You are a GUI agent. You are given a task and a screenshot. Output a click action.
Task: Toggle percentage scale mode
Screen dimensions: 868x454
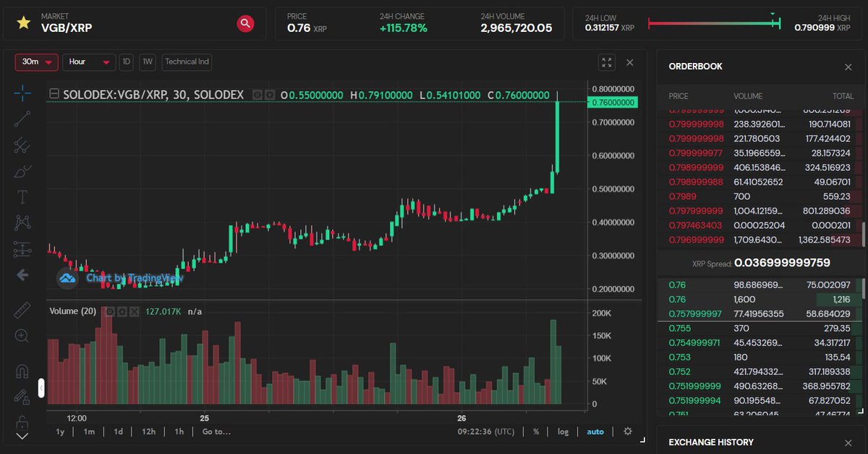coord(536,432)
